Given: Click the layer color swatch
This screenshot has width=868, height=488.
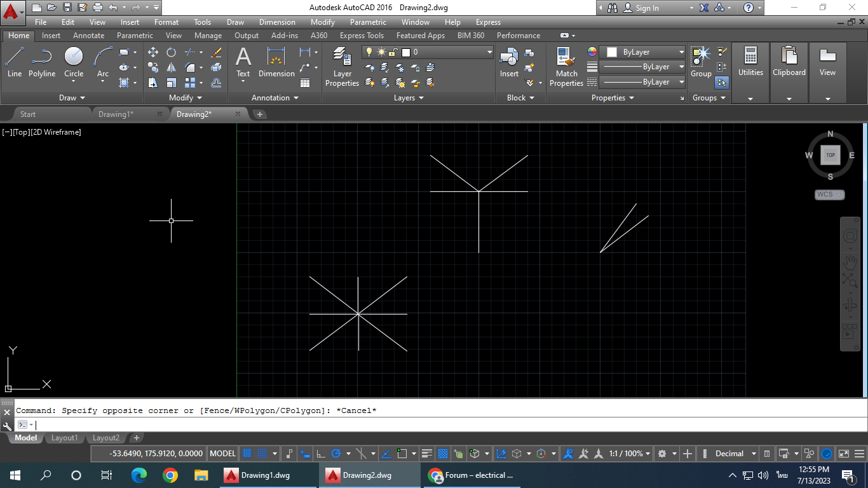Looking at the screenshot, I should (406, 52).
